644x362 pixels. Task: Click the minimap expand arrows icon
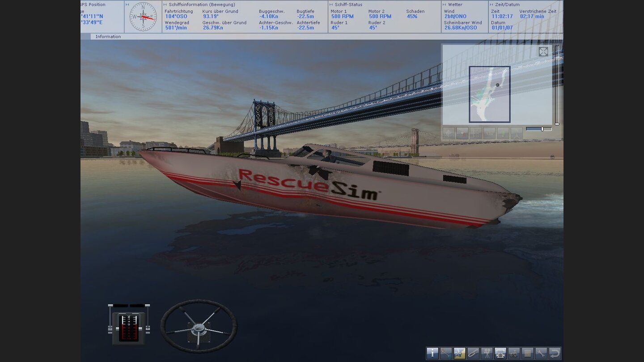coord(543,51)
